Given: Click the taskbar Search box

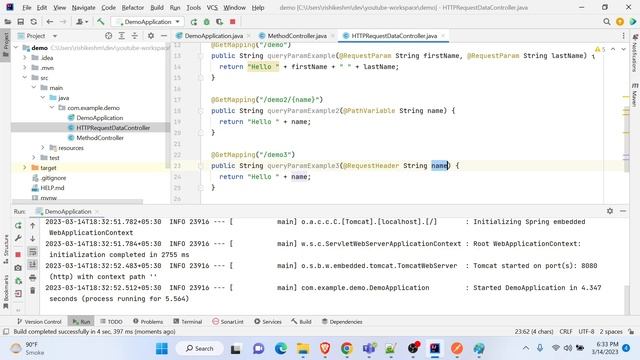Looking at the screenshot, I should click(x=199, y=349).
